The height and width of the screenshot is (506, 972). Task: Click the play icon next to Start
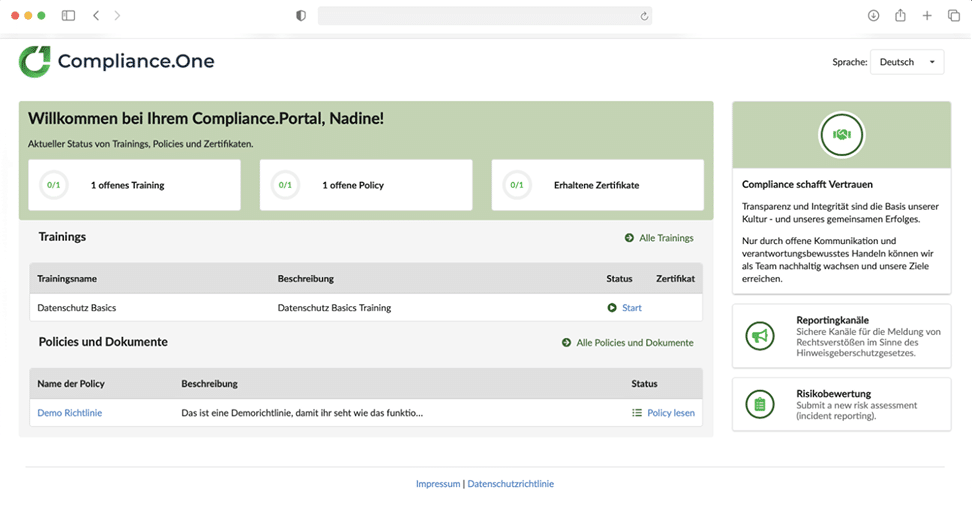[x=612, y=308]
